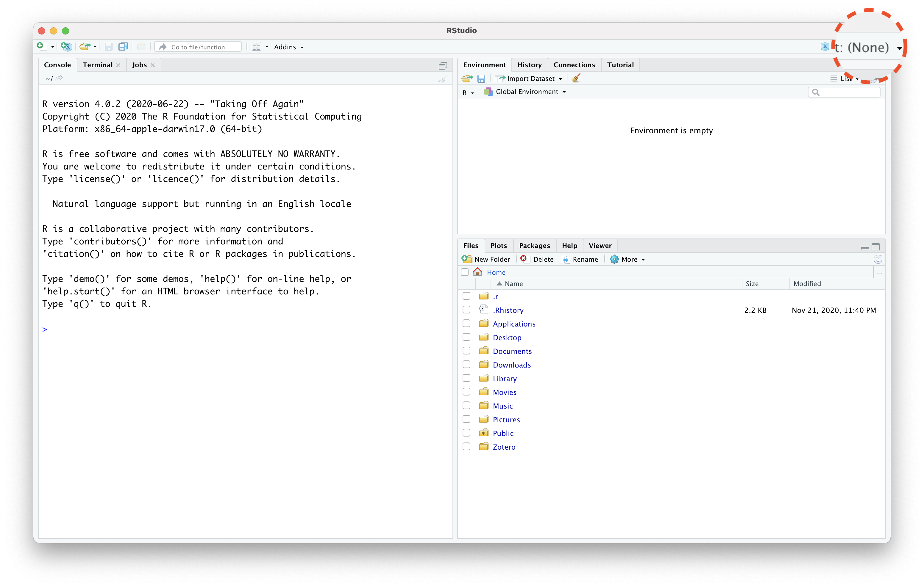Check the box next to Documents folder

(x=466, y=351)
